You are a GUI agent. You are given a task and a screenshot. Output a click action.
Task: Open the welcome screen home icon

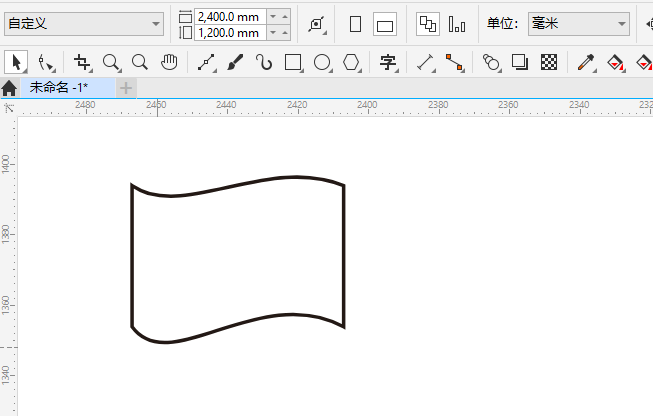[x=9, y=88]
